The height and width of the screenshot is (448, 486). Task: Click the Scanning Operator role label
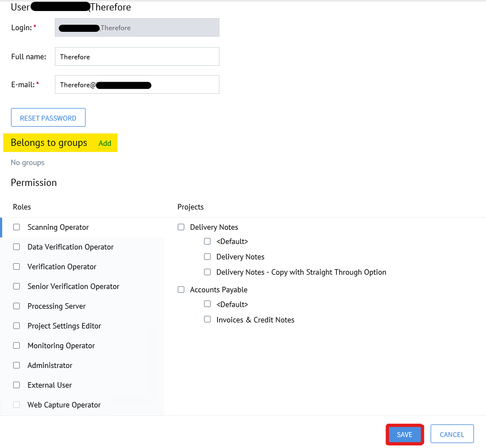[x=58, y=228]
